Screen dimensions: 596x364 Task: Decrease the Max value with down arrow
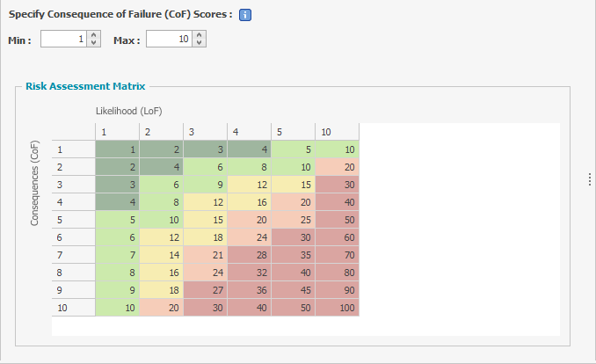point(200,43)
